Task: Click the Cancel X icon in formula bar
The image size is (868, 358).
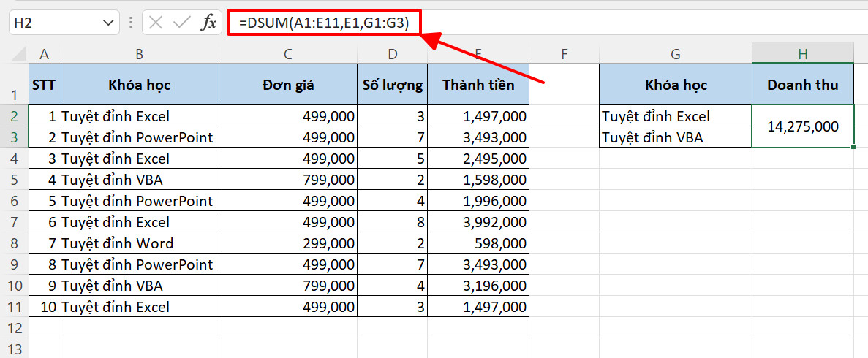Action: point(156,23)
